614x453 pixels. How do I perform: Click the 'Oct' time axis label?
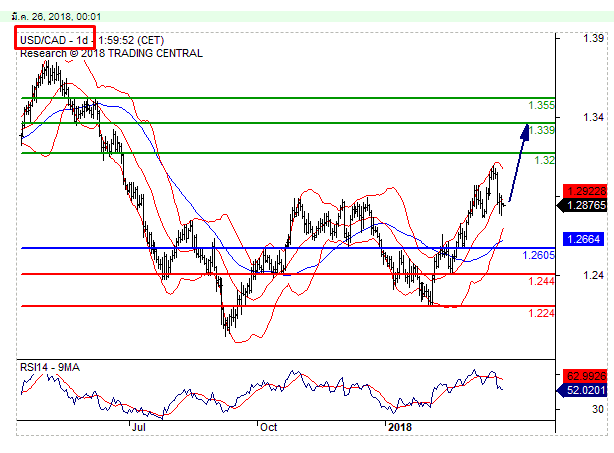point(269,427)
